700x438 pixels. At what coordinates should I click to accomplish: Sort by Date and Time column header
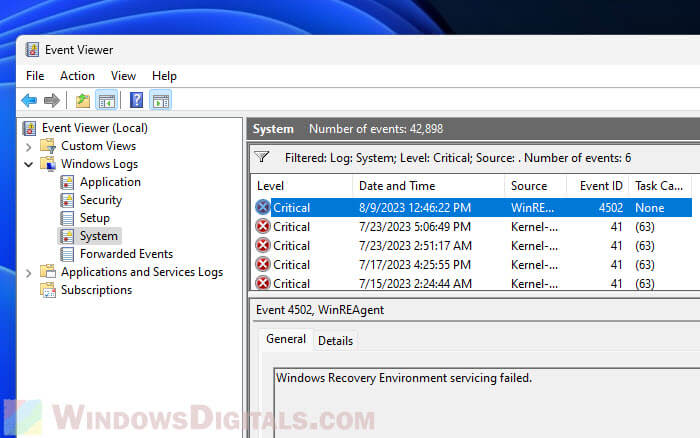tap(429, 186)
